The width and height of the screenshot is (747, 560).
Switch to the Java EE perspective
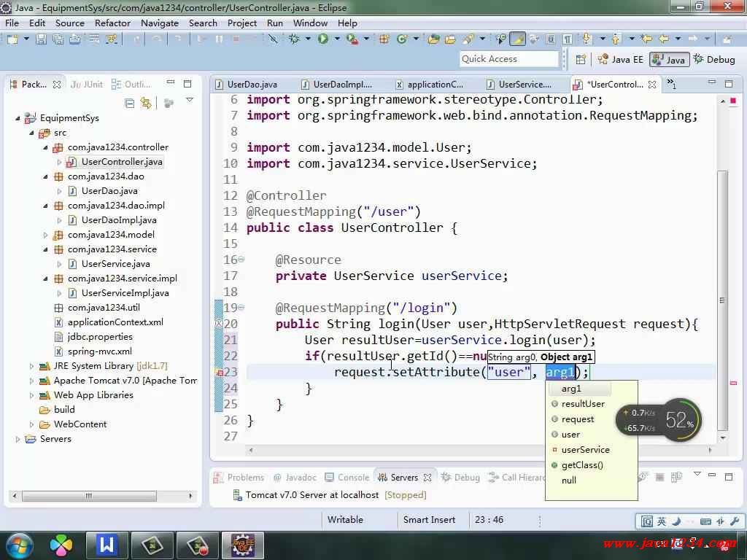[x=620, y=60]
